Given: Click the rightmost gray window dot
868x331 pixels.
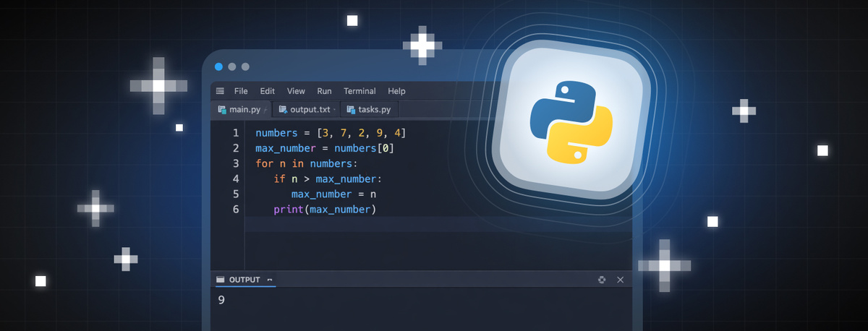Looking at the screenshot, I should (245, 66).
